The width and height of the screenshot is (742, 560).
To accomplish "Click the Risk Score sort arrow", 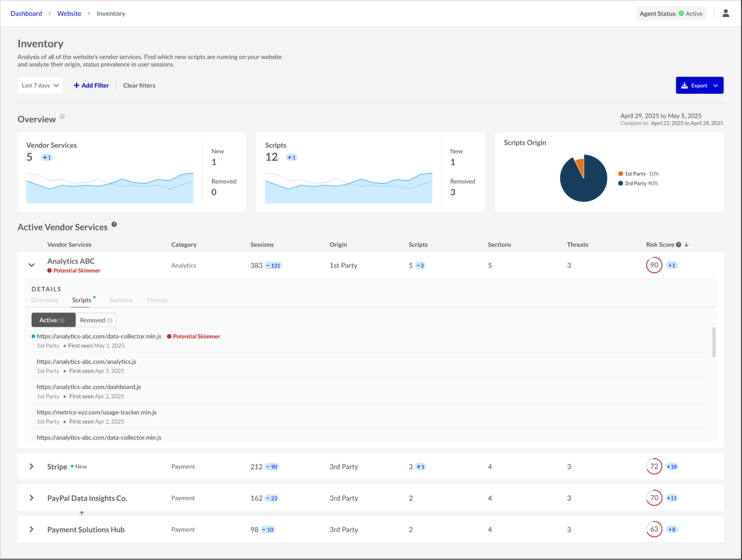I will tap(687, 245).
